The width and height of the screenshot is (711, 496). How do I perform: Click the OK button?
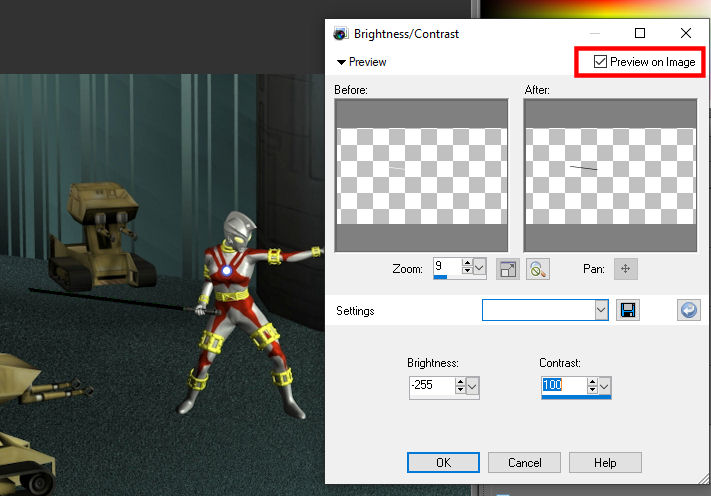coord(443,462)
